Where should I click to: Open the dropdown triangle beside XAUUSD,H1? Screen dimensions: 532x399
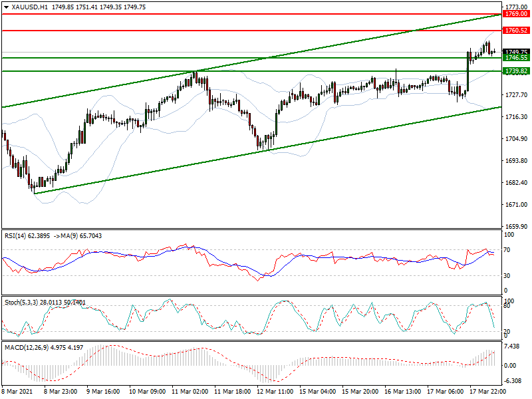click(6, 7)
